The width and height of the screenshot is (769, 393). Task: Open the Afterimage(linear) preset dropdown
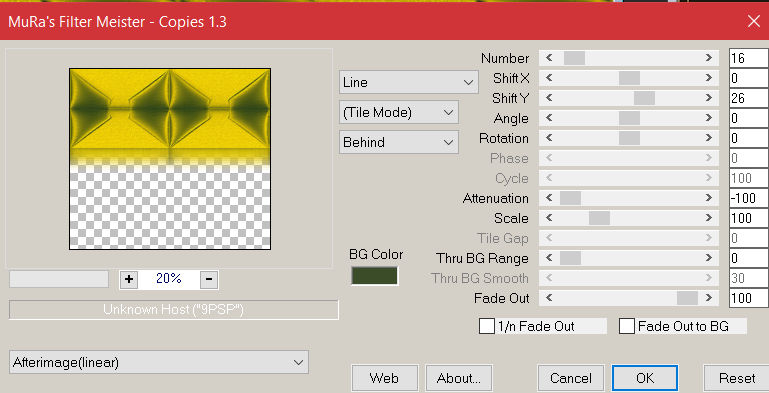[159, 363]
